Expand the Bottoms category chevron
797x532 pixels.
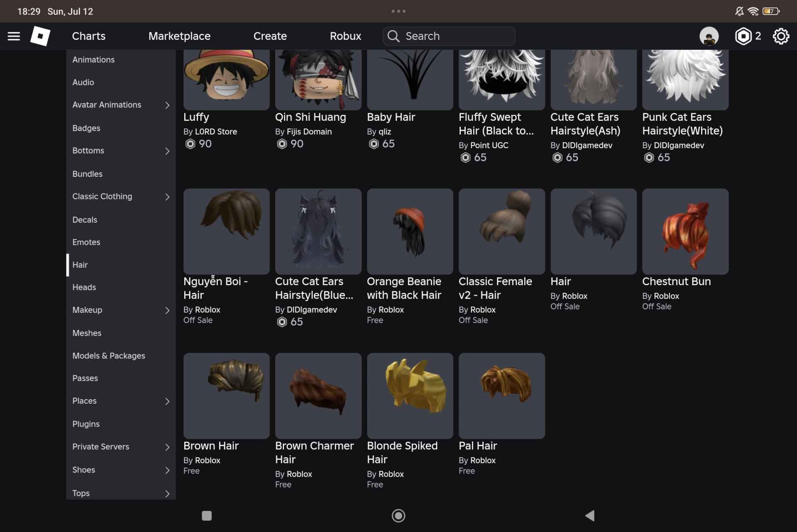pos(167,151)
